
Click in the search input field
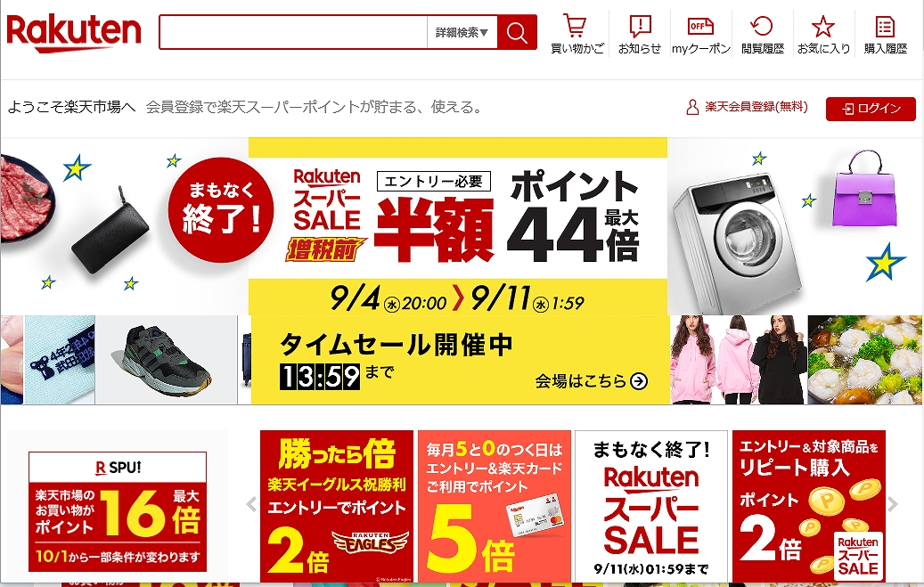click(293, 32)
